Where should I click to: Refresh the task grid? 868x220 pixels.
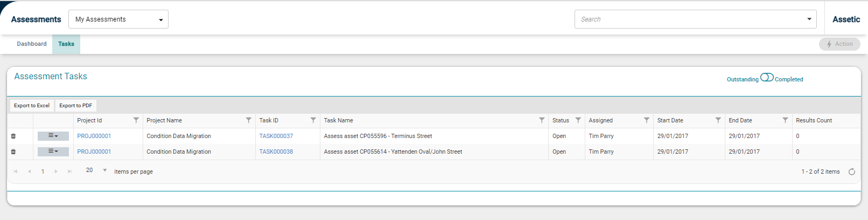pos(852,172)
